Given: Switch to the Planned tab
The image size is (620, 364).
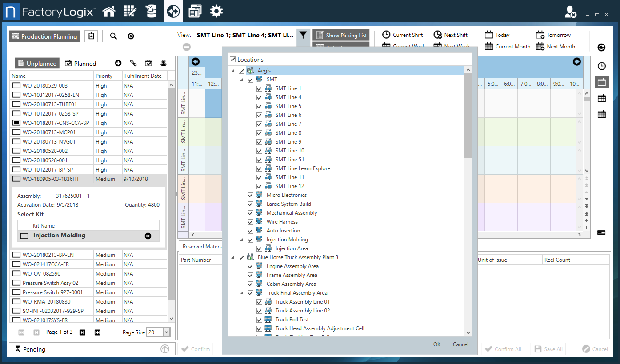Looking at the screenshot, I should [80, 64].
